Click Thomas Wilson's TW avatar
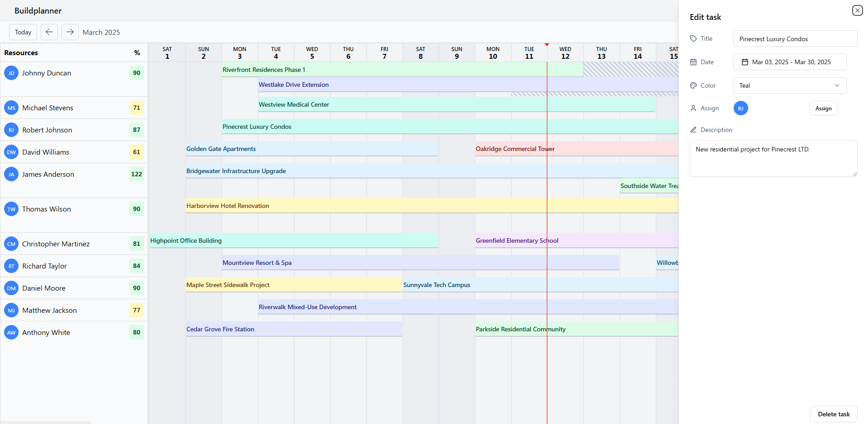 point(11,209)
